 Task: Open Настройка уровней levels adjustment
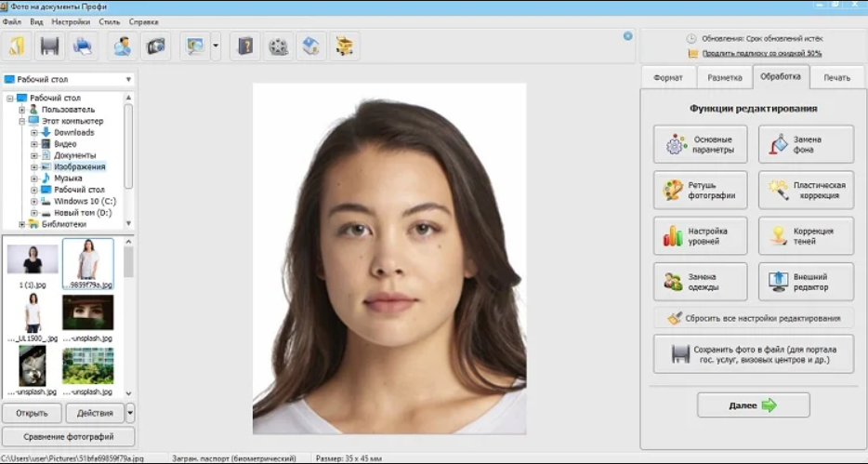click(x=700, y=236)
